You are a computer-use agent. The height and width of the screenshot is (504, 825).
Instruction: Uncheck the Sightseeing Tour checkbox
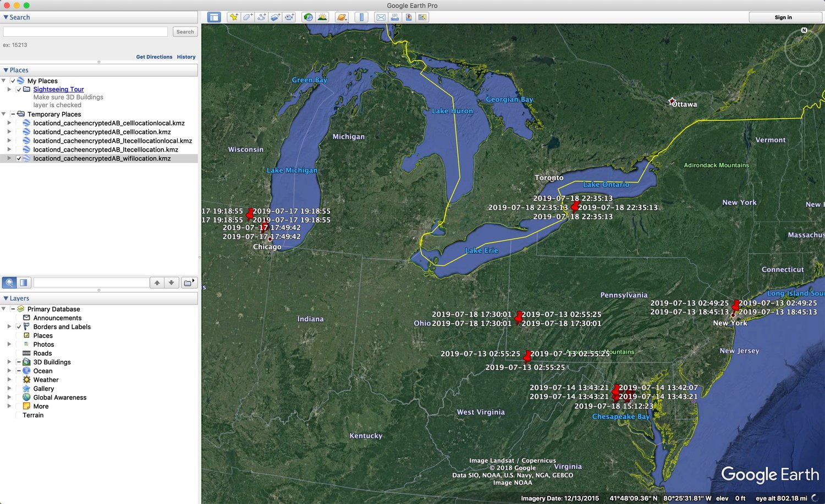coord(19,89)
